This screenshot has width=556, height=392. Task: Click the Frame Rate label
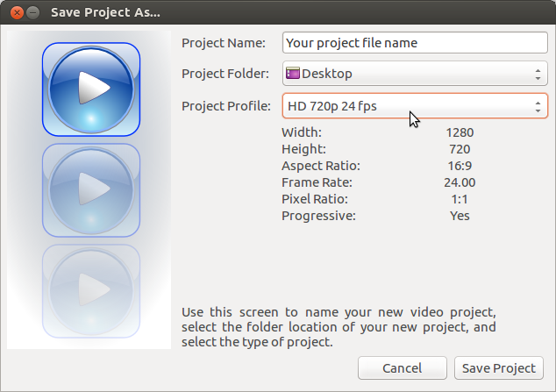(x=317, y=182)
